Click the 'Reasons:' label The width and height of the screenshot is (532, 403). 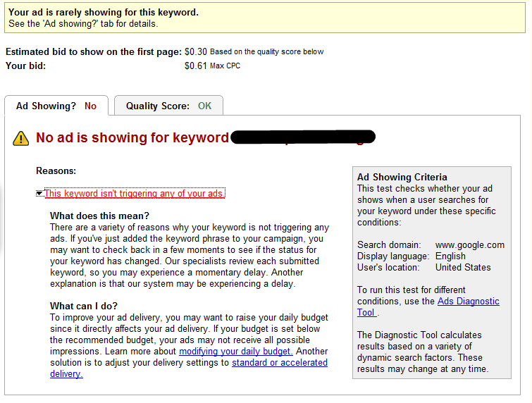click(x=56, y=171)
